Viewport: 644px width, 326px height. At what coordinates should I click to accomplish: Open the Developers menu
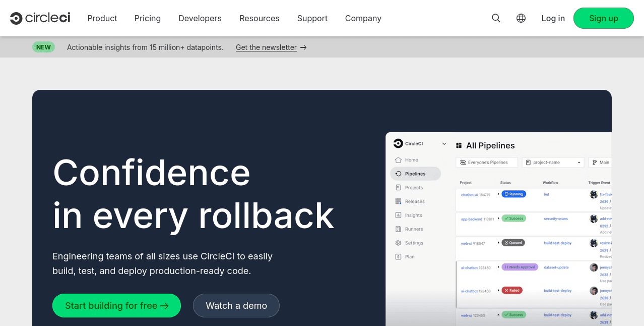(200, 18)
